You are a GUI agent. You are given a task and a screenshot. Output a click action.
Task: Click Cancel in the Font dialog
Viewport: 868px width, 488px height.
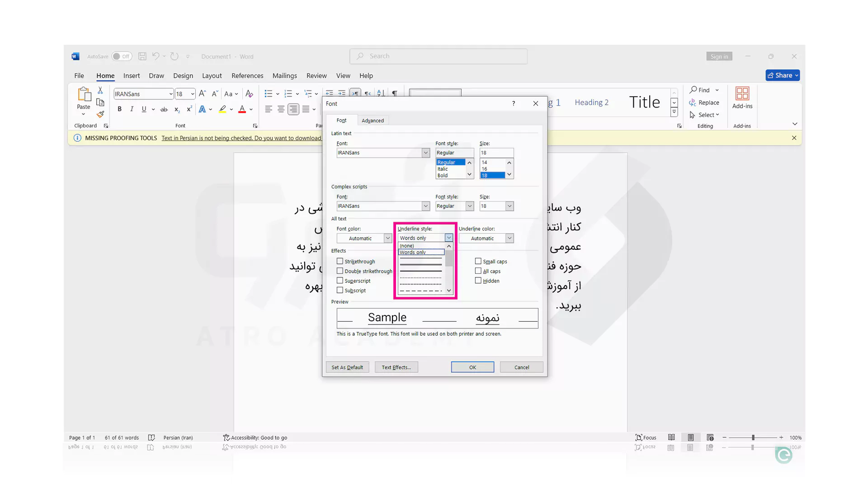pos(522,367)
